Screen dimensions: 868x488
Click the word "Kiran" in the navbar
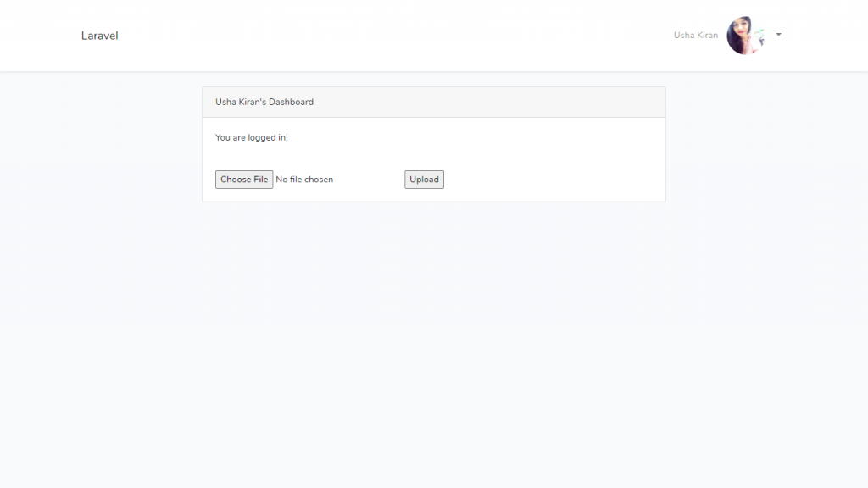point(706,36)
